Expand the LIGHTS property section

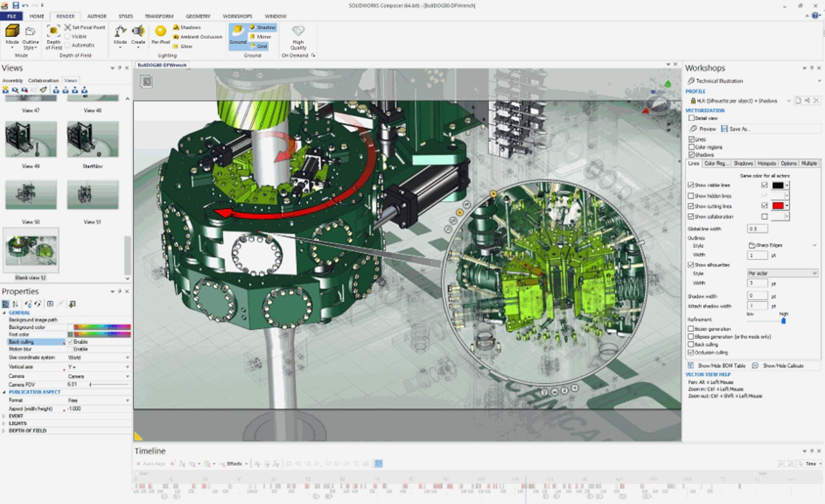point(4,423)
